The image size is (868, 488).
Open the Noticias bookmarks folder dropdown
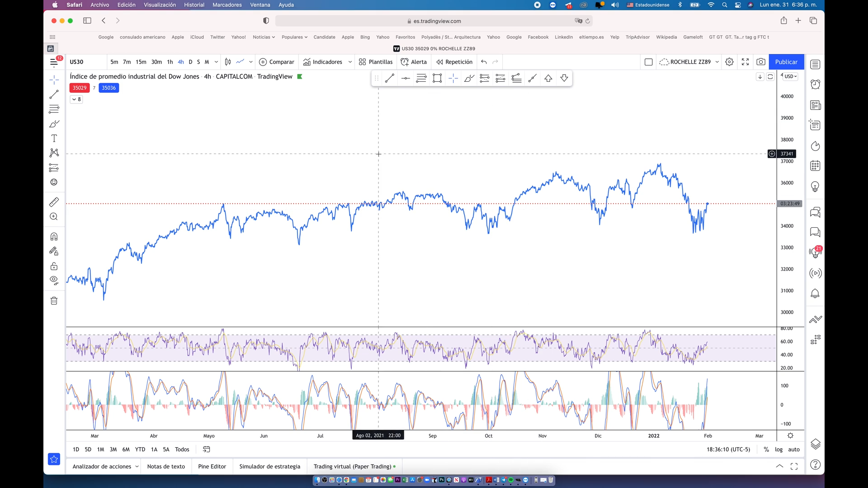(264, 37)
